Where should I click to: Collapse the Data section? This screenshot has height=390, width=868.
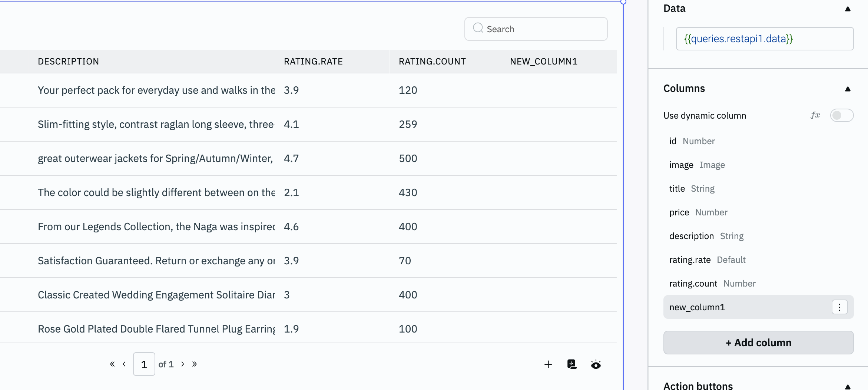click(x=848, y=9)
